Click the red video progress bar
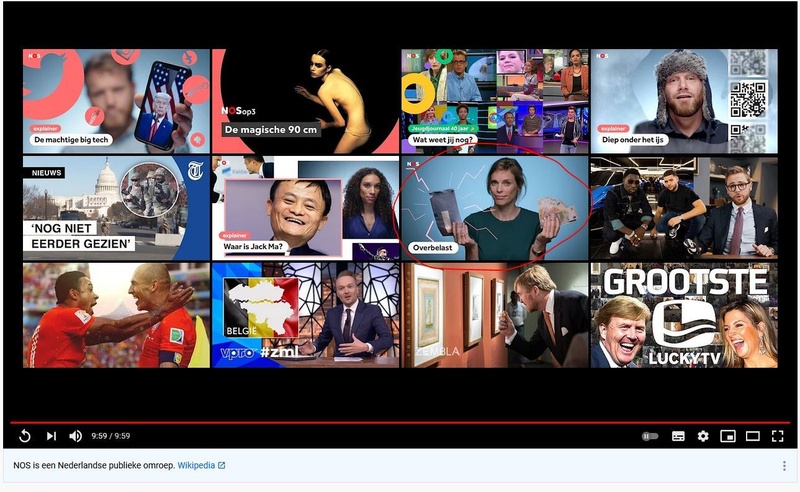Viewport: 800px width, 492px height. 400,423
